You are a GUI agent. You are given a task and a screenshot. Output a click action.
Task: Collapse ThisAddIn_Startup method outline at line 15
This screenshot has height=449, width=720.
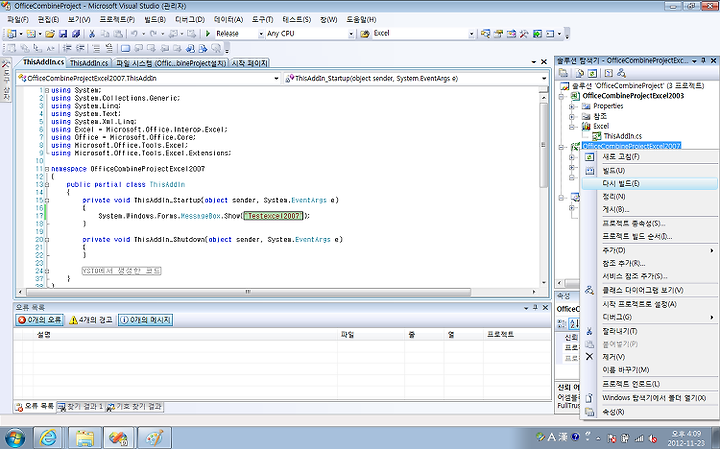click(x=47, y=200)
